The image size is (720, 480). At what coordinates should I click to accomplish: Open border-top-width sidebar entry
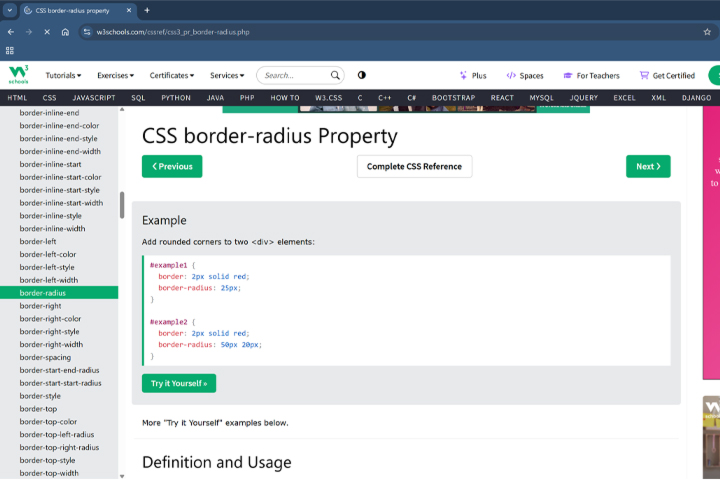tap(49, 473)
